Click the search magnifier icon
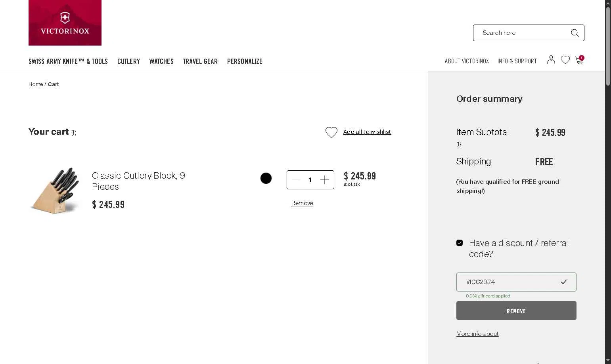Viewport: 611px width, 364px height. click(575, 33)
